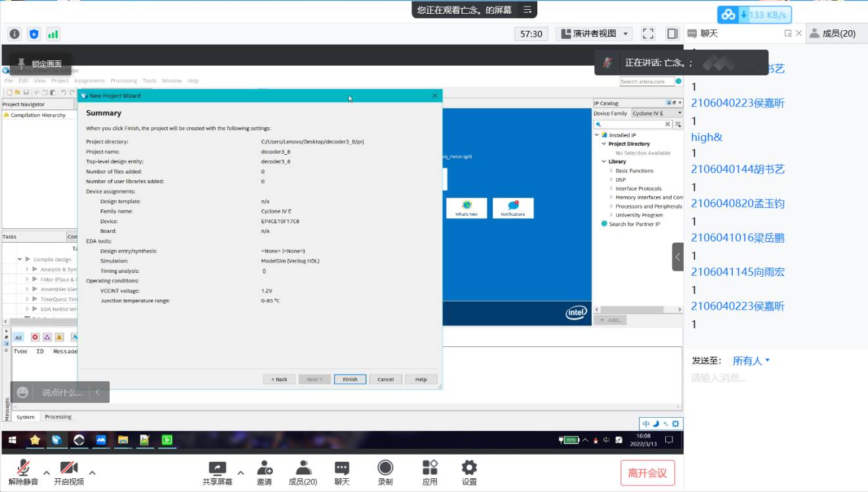
Task: Click Finish in New Project Wizard
Action: click(350, 379)
